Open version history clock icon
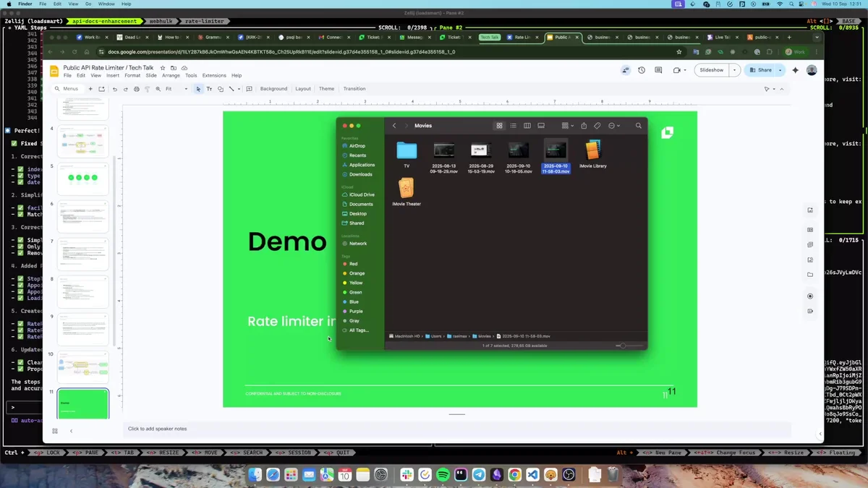The image size is (868, 488). (642, 70)
